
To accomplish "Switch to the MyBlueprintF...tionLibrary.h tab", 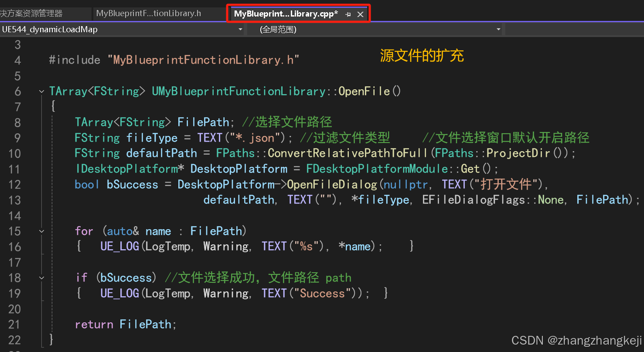I will (x=149, y=14).
